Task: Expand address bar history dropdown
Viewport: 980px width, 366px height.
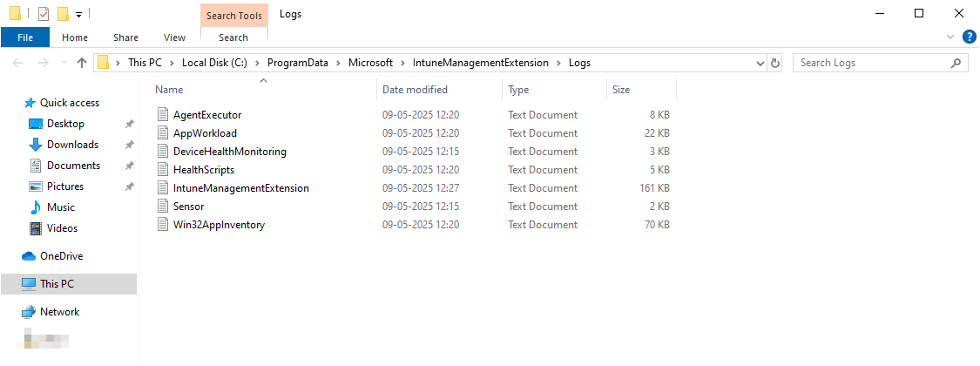Action: point(760,63)
